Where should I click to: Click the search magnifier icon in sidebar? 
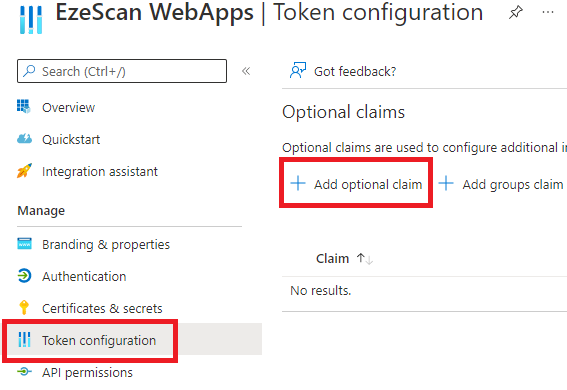29,71
